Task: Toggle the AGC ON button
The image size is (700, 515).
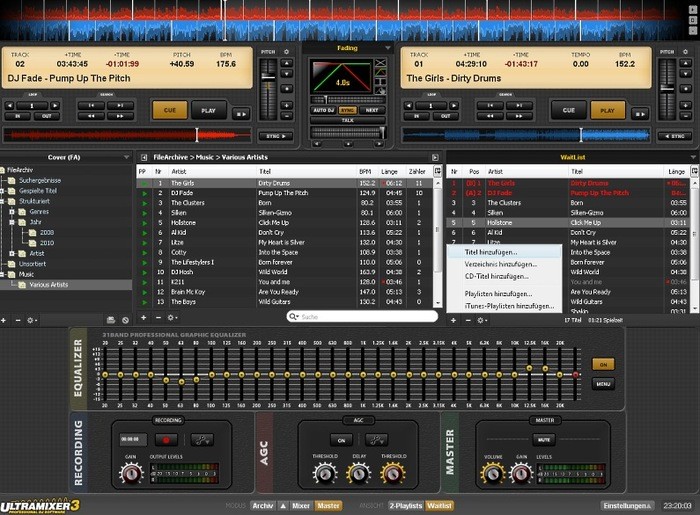Action: (x=341, y=440)
